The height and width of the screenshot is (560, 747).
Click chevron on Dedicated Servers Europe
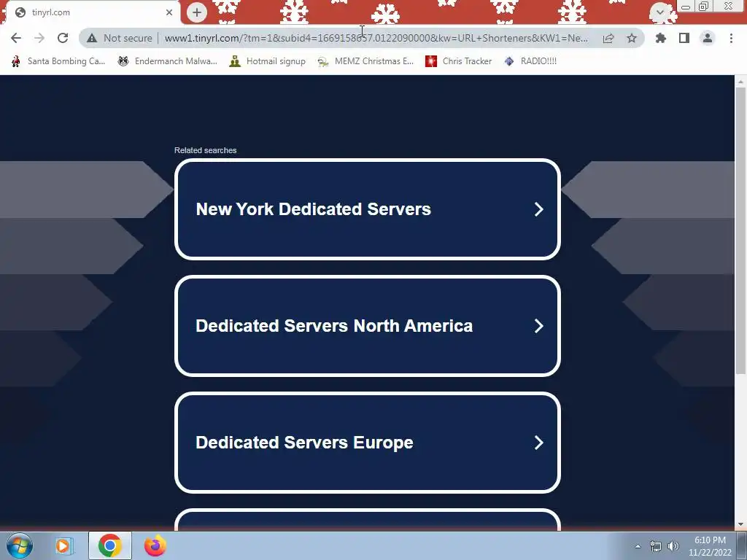coord(539,443)
